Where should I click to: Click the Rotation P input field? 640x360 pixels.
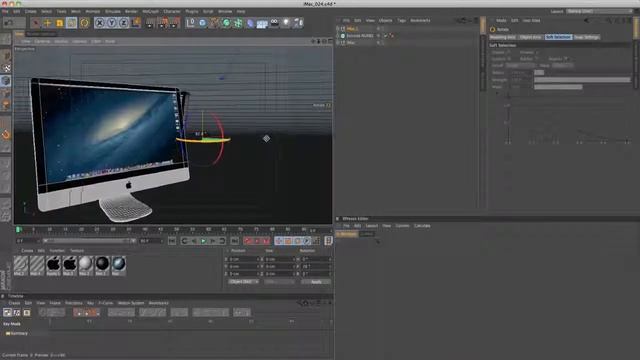point(316,267)
